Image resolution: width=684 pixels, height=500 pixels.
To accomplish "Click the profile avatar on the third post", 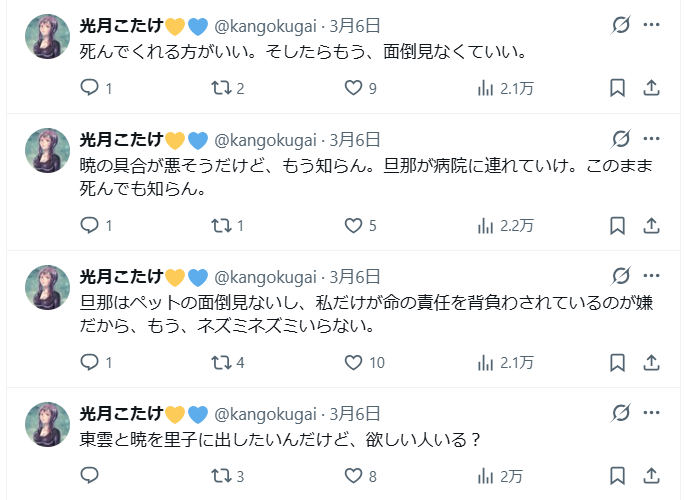I will click(x=46, y=287).
